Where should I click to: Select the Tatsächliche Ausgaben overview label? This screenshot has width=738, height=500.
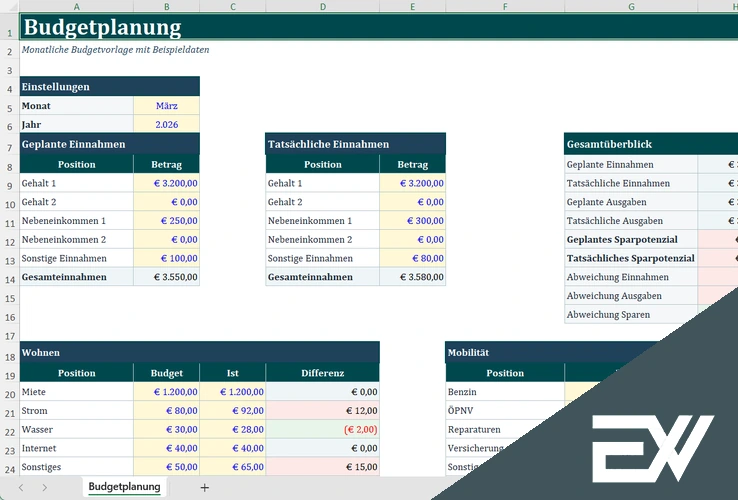pos(631,221)
